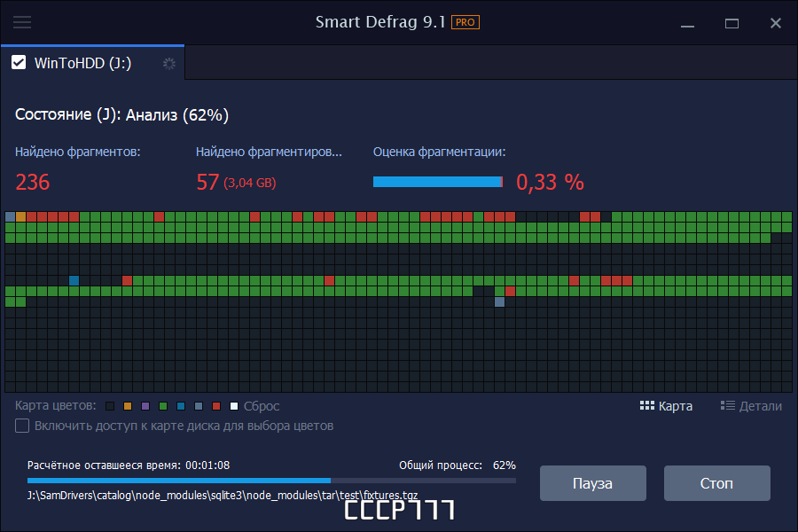798x532 pixels.
Task: Close the Smart Defrag window
Action: click(x=776, y=23)
